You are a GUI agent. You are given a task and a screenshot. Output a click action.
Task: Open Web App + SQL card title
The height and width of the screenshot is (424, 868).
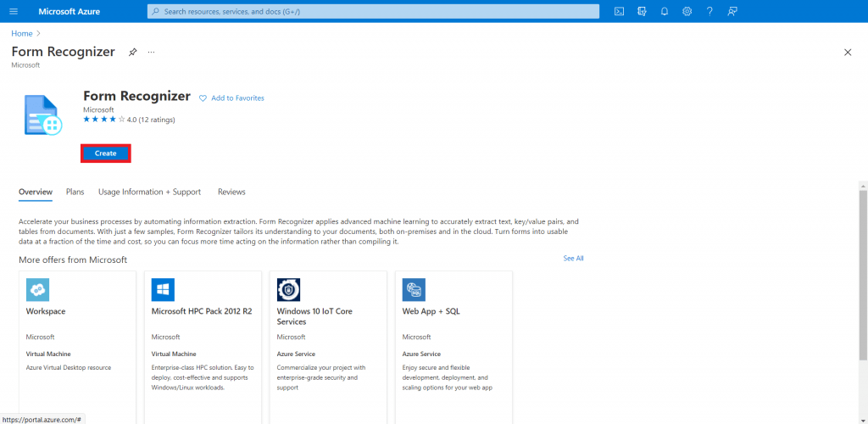tap(431, 311)
